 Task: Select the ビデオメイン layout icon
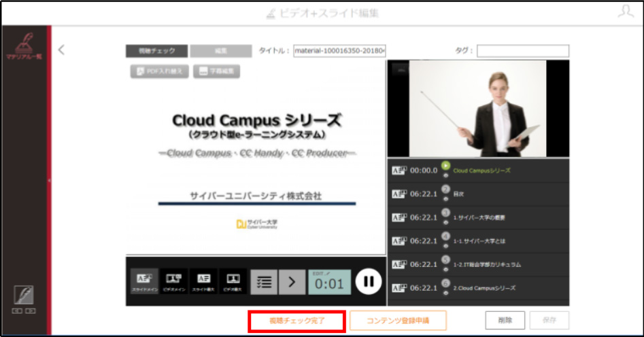173,281
